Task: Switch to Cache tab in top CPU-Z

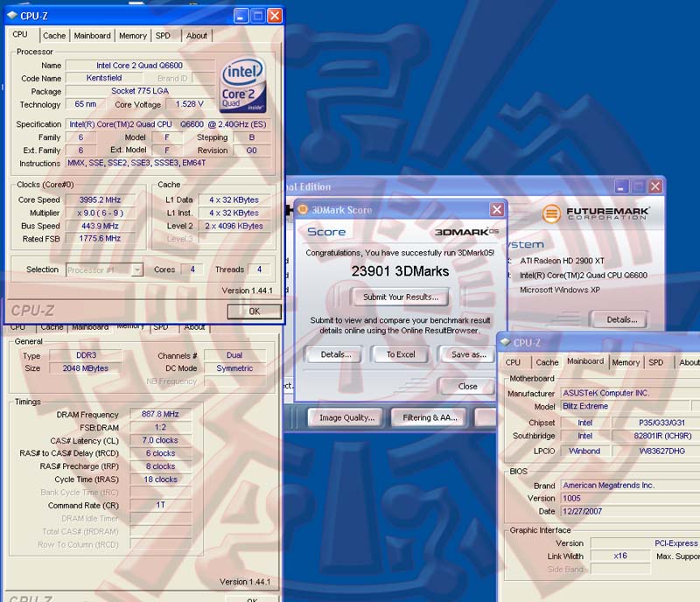Action: tap(54, 36)
